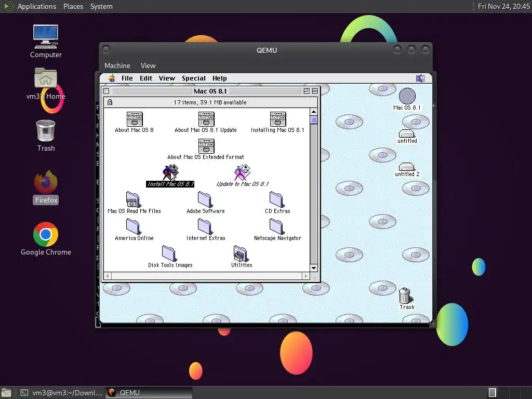The width and height of the screenshot is (532, 399).
Task: Select the About Mac OS 8.1 Update document
Action: [x=206, y=119]
